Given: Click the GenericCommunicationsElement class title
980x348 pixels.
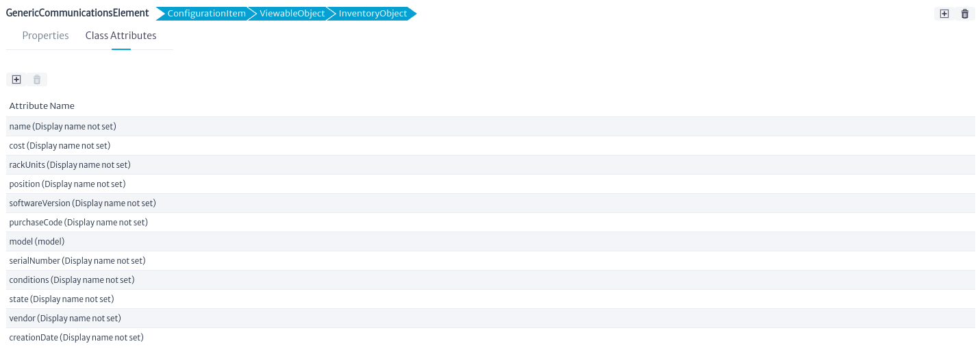Looking at the screenshot, I should point(77,13).
